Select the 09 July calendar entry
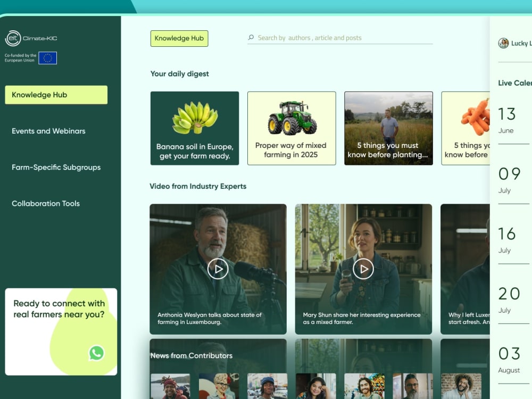The width and height of the screenshot is (532, 399). (x=514, y=180)
